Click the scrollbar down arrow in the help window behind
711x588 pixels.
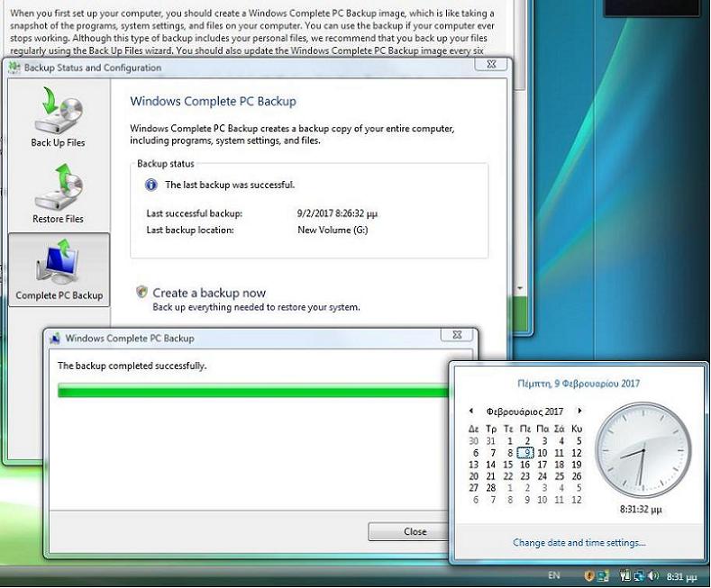click(520, 288)
